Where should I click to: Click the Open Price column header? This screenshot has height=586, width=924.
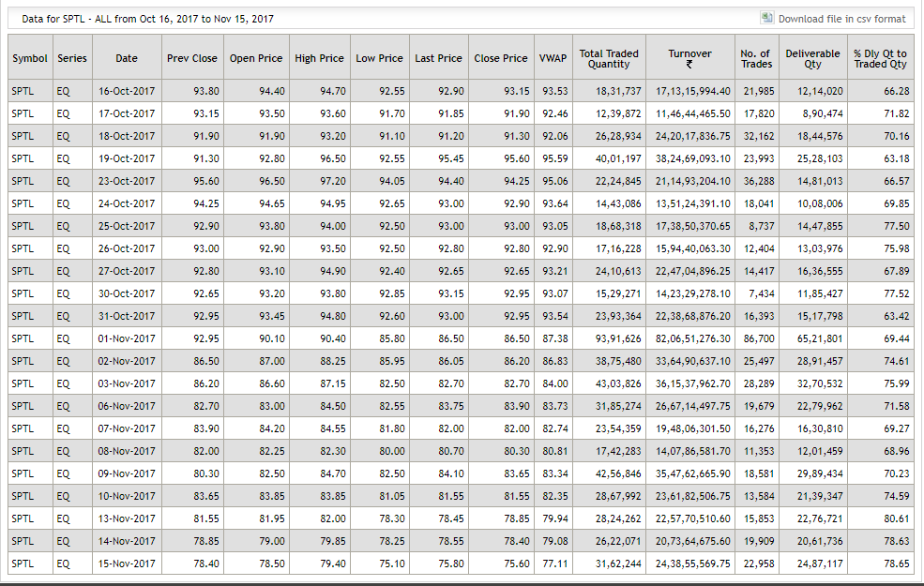[256, 58]
